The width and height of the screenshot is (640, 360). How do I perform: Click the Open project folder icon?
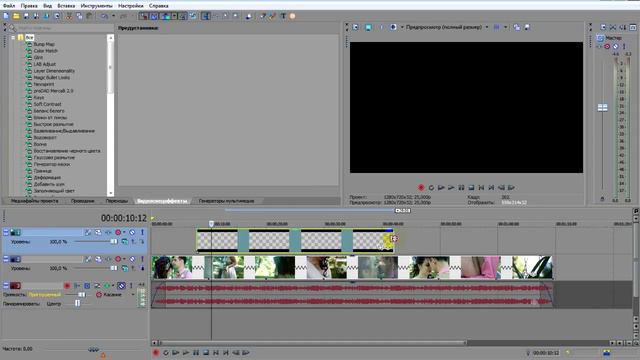pos(16,16)
